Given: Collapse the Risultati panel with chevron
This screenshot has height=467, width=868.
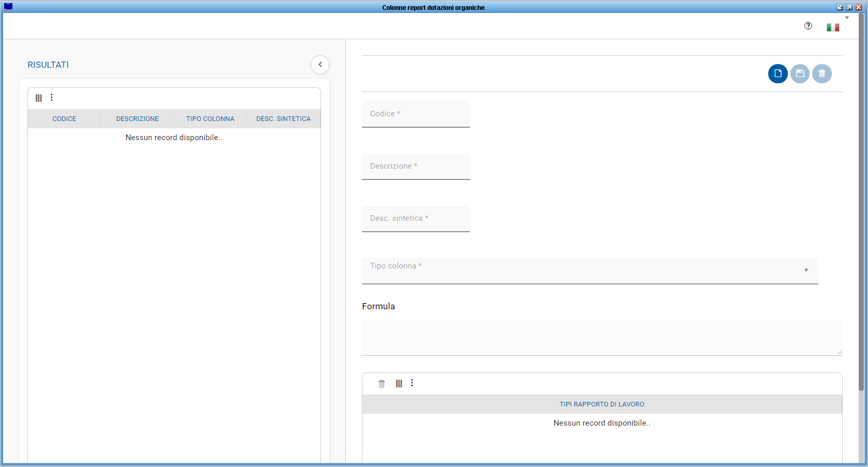Looking at the screenshot, I should [320, 65].
